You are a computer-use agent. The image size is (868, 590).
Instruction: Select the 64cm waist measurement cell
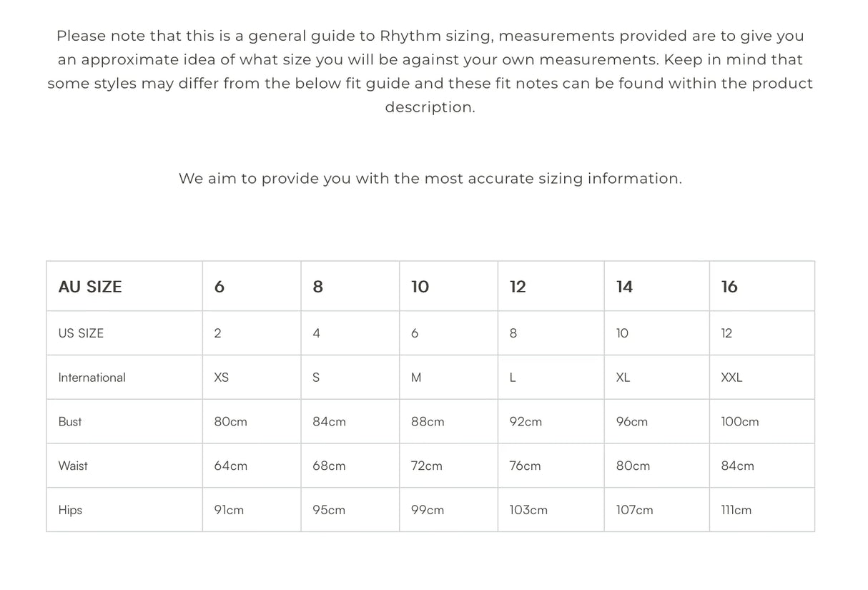[x=231, y=466]
